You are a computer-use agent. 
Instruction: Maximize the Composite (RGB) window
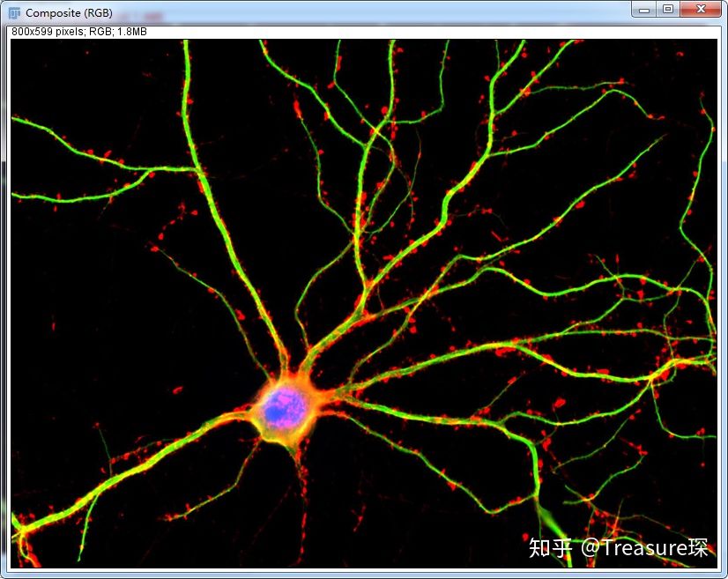[668, 10]
